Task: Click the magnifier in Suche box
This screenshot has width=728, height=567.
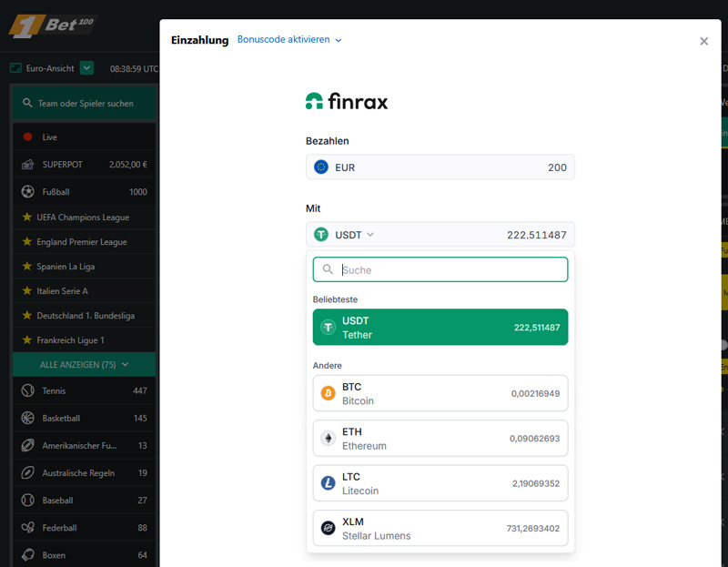Action: coord(328,269)
